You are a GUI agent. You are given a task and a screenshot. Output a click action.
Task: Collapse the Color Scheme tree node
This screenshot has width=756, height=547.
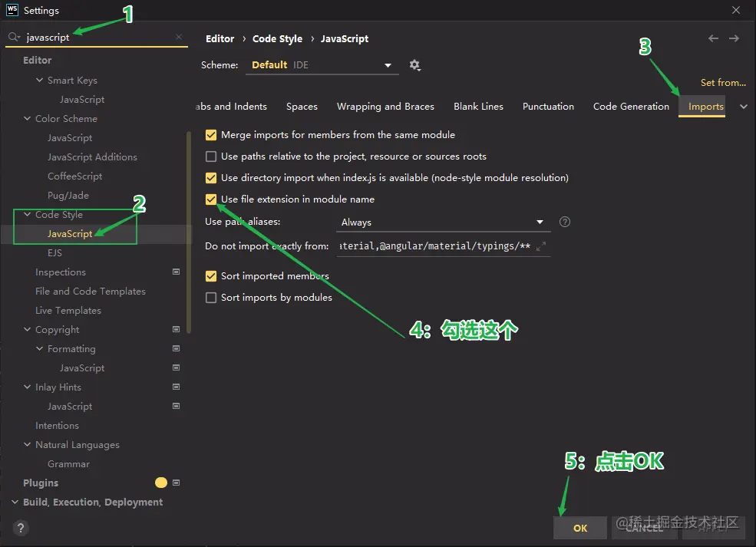[27, 118]
